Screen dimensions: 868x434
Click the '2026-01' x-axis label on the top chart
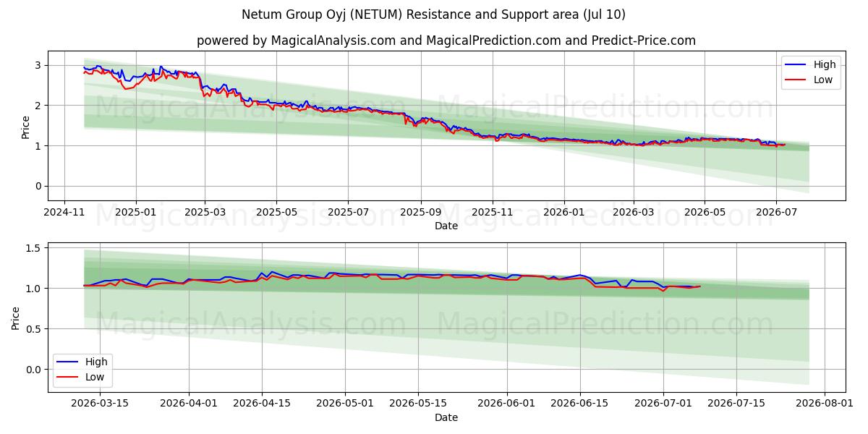point(563,213)
